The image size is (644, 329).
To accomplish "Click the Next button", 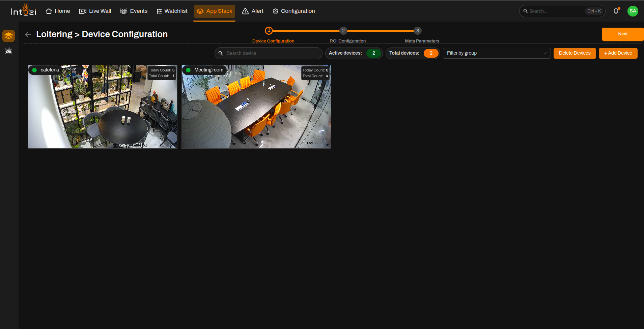I will tap(622, 34).
